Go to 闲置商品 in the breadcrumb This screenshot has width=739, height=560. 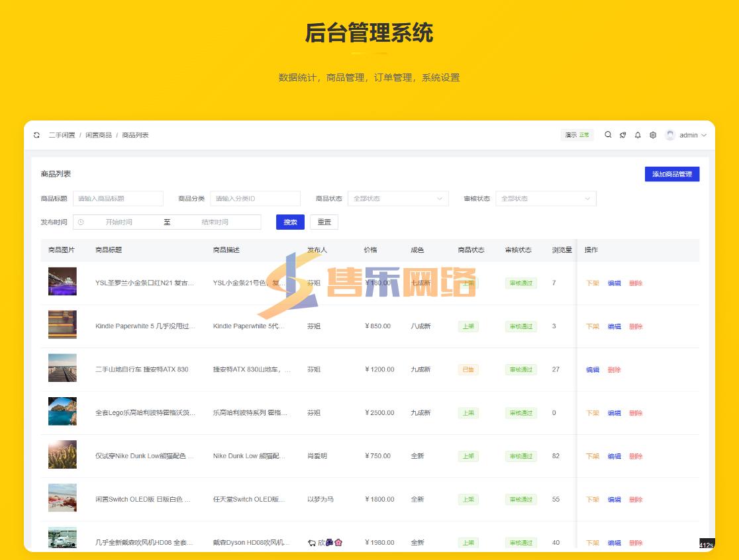pyautogui.click(x=99, y=135)
